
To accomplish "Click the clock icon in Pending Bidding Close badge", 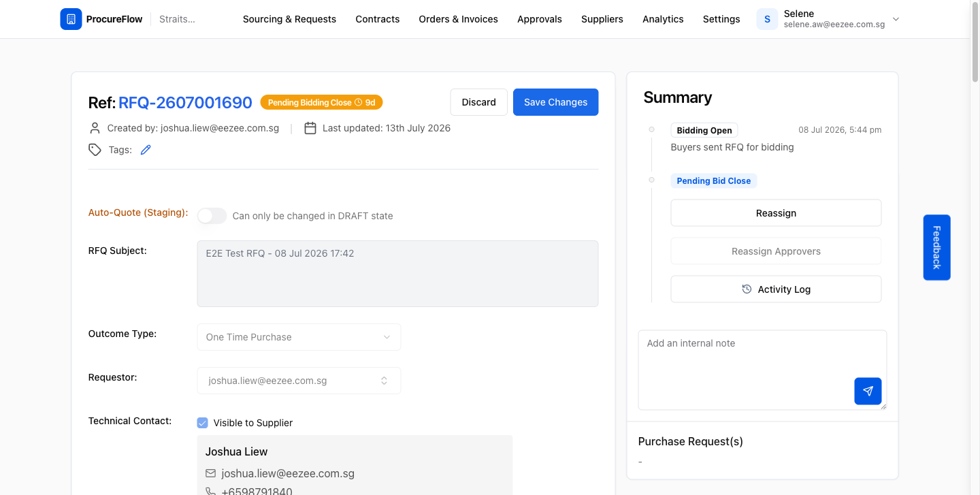I will point(359,103).
